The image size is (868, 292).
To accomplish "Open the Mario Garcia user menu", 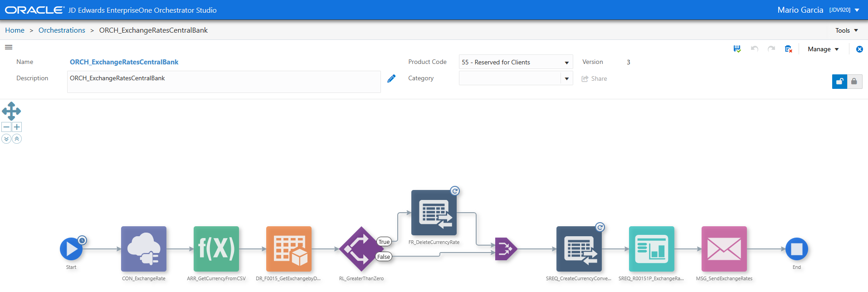I will (x=818, y=10).
